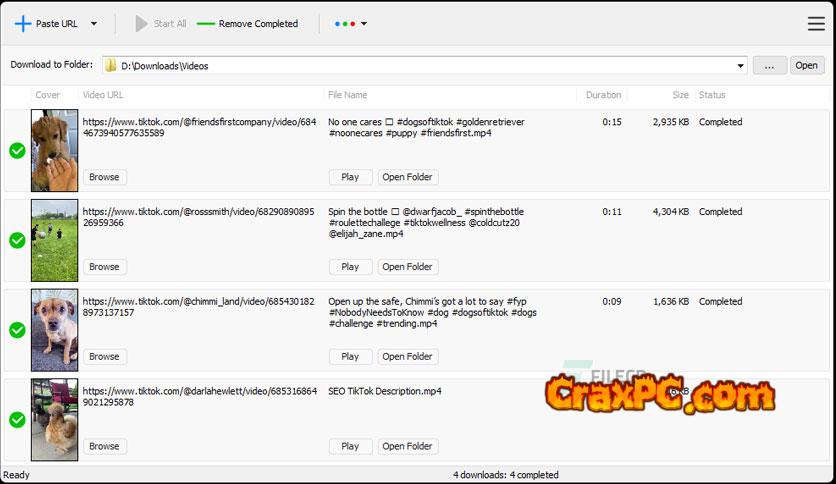This screenshot has width=836, height=484.
Task: Click green checkmark of friendsfirstcompany row
Action: point(18,151)
